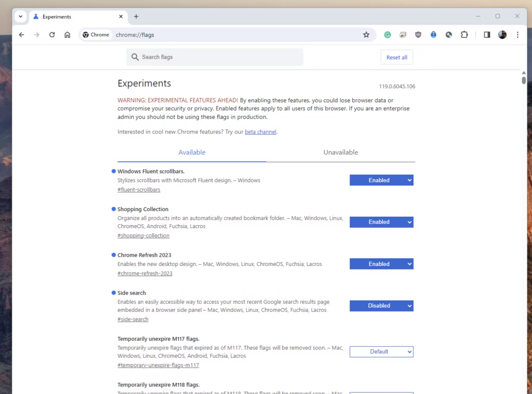
Task: Minimize the Chrome window
Action: (x=478, y=16)
